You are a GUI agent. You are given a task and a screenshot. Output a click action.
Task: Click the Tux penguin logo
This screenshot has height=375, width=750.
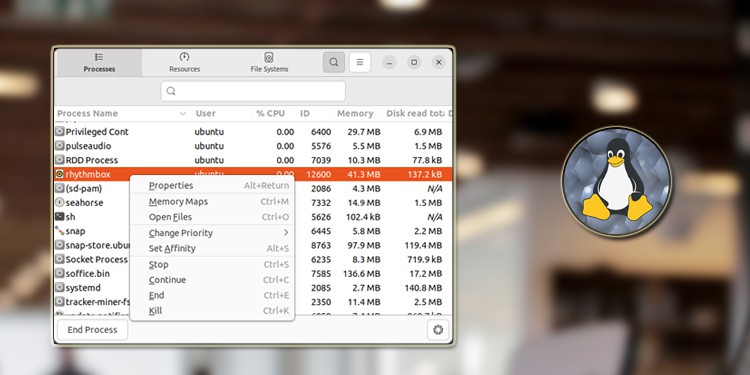pyautogui.click(x=617, y=182)
